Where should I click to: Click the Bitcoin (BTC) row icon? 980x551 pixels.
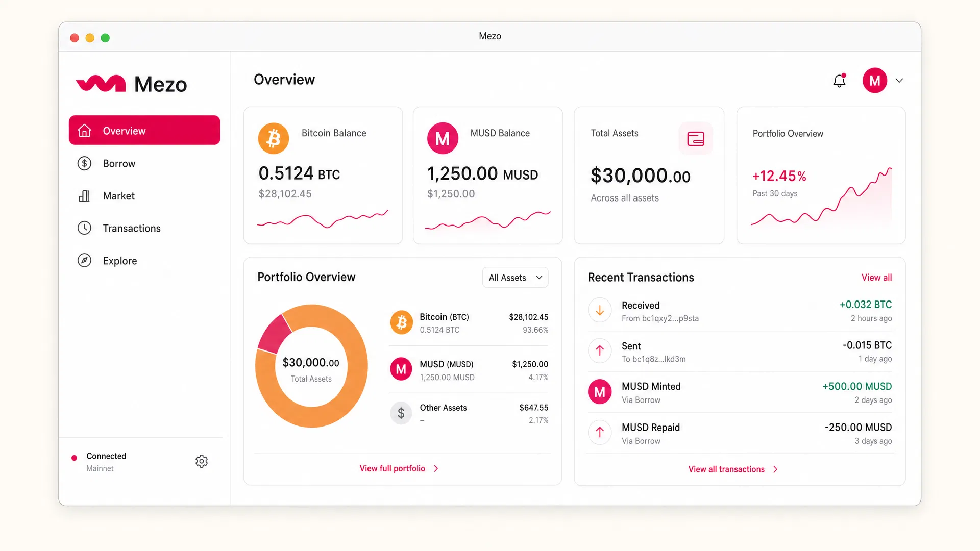tap(402, 322)
